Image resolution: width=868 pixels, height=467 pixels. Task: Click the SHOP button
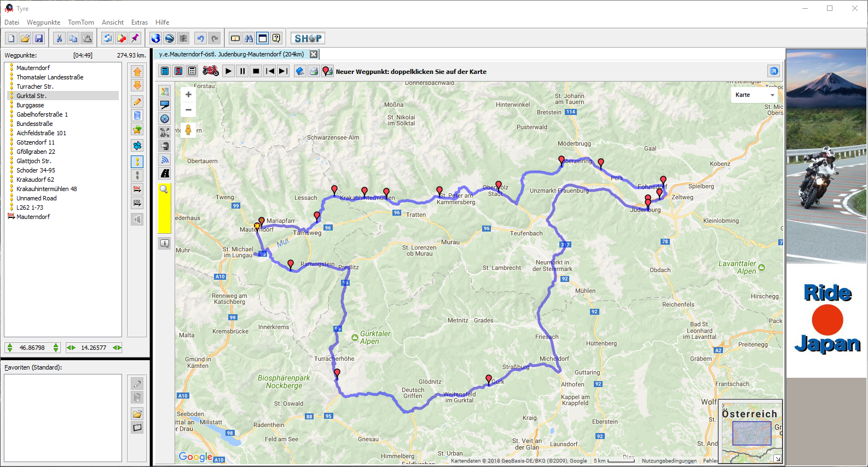tap(308, 38)
